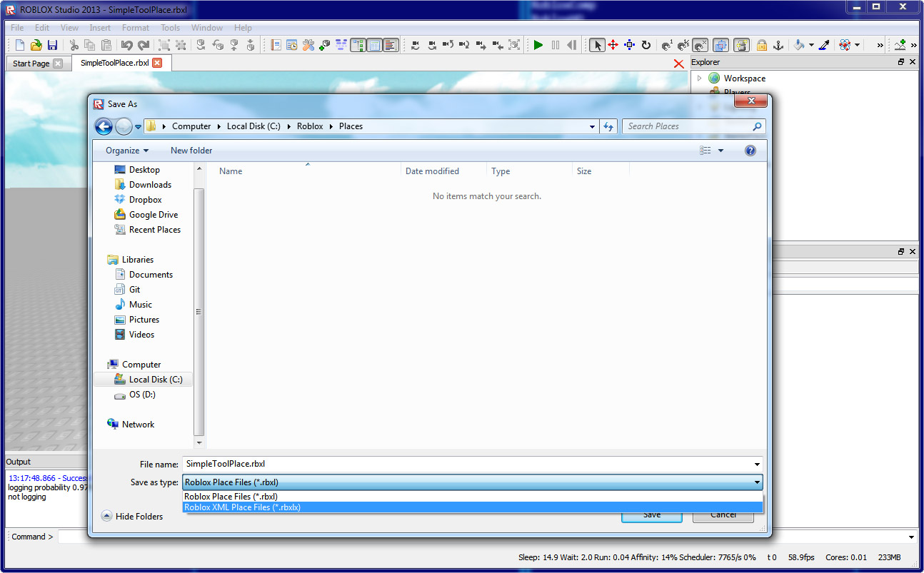Click the Pause simulation icon
Viewport: 924px width, 573px height.
(x=556, y=45)
